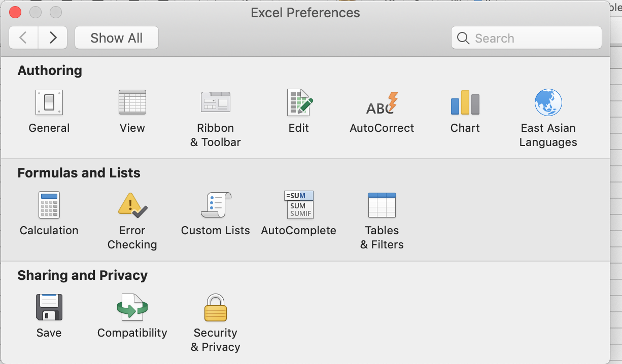Open the Chart preferences icon
This screenshot has width=622, height=364.
pyautogui.click(x=465, y=102)
